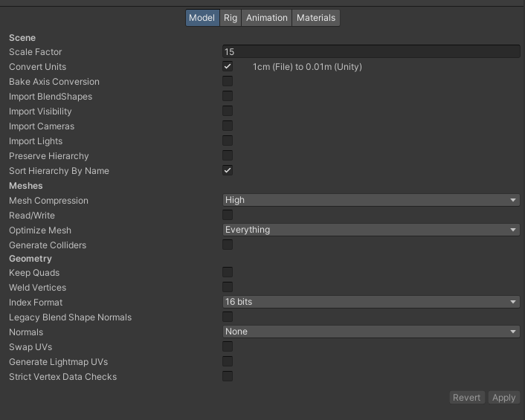Enable Import Visibility option
This screenshot has height=420, width=525.
(x=228, y=112)
